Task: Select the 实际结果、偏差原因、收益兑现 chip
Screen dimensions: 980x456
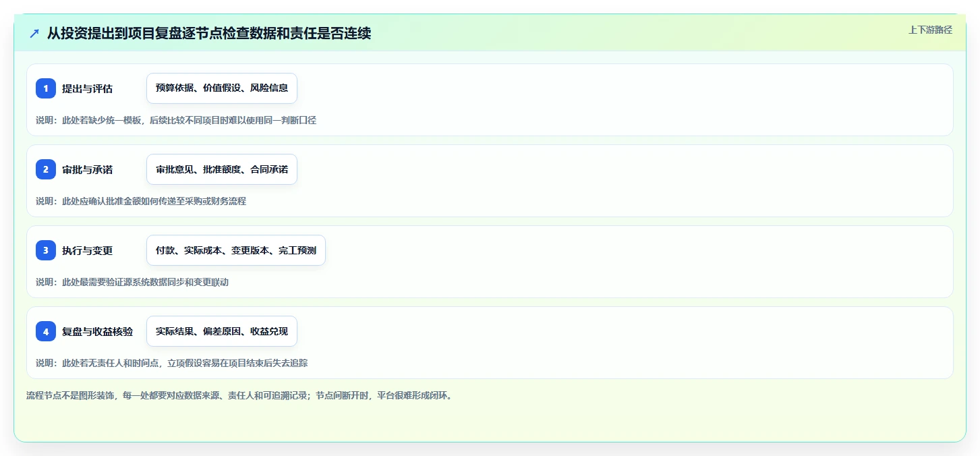Action: 222,331
